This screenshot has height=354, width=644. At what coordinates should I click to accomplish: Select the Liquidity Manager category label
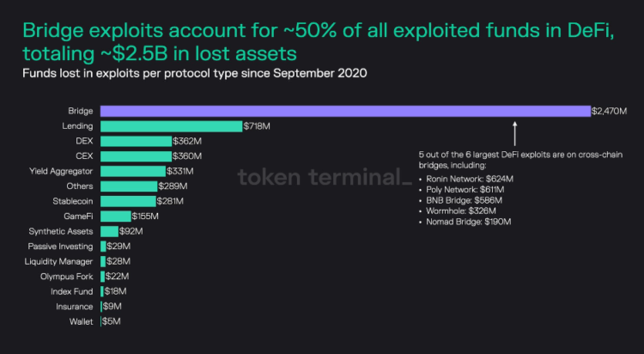point(61,261)
